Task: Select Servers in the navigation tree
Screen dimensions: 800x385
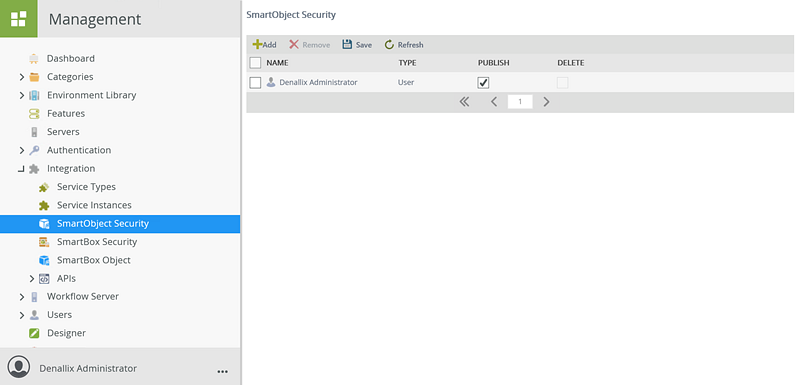Action: pyautogui.click(x=63, y=132)
